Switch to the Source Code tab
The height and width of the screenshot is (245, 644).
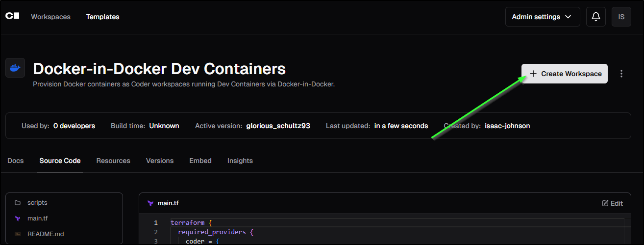coord(60,161)
